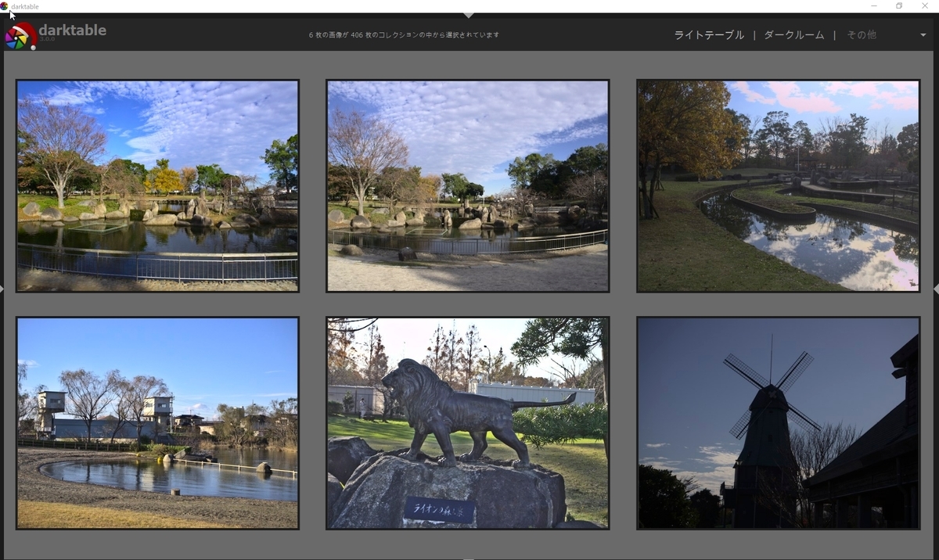Viewport: 939px width, 560px height.
Task: Expand the dropdown arrow beside その他
Action: pos(923,35)
